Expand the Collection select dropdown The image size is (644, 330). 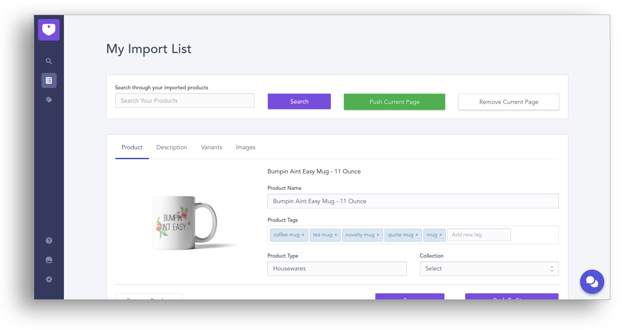click(489, 269)
